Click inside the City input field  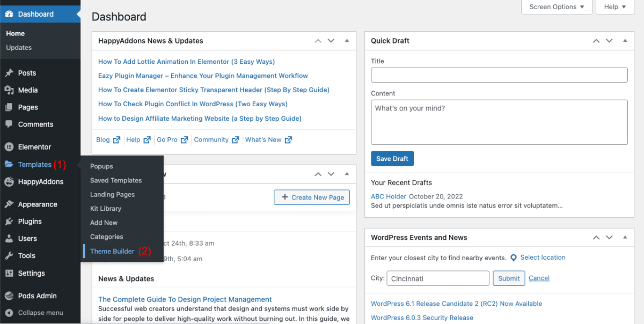437,278
